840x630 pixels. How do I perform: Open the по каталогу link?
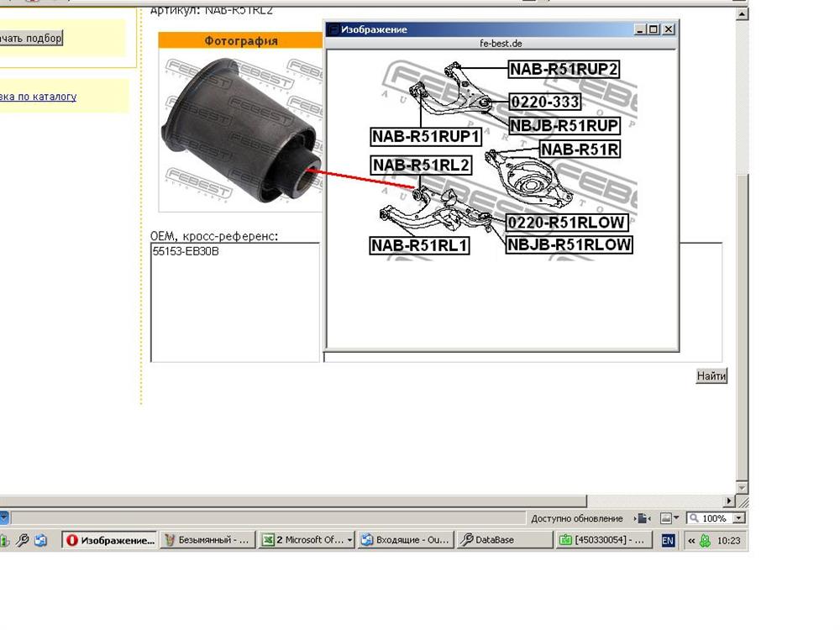pos(38,97)
